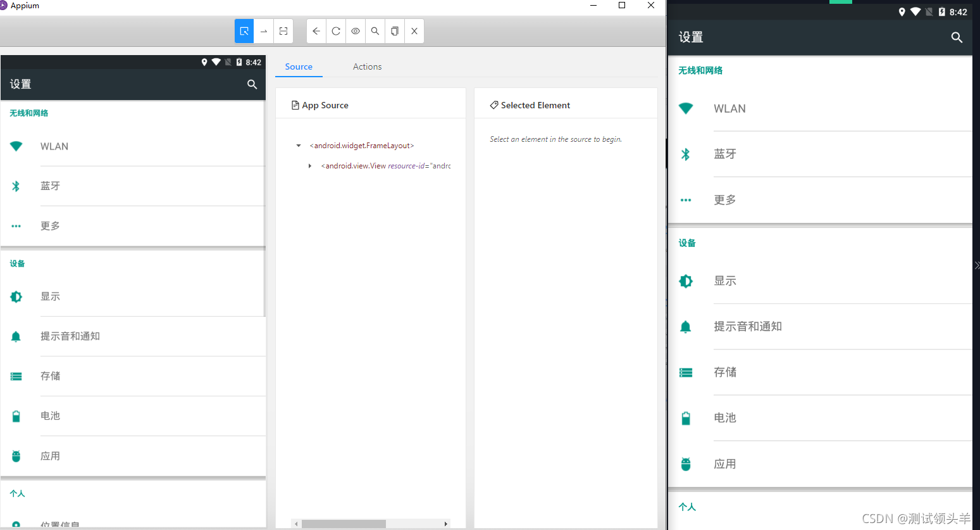
Task: Expand the android.view.View node
Action: tap(310, 166)
